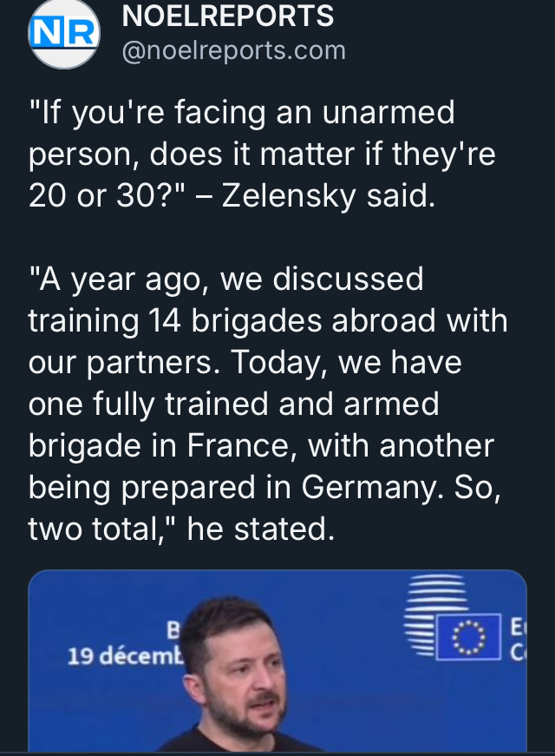The width and height of the screenshot is (555, 756).
Task: Click the cut-off text beside the EU flag
Action: [518, 640]
